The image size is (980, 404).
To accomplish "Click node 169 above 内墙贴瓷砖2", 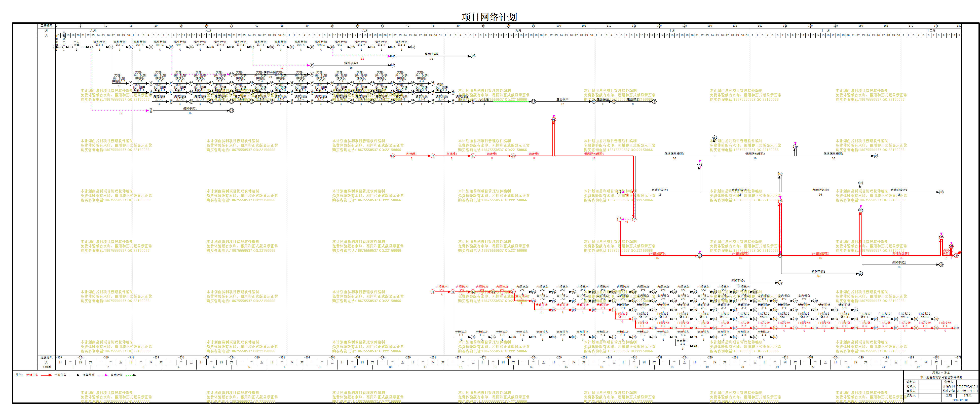I will pyautogui.click(x=780, y=174).
